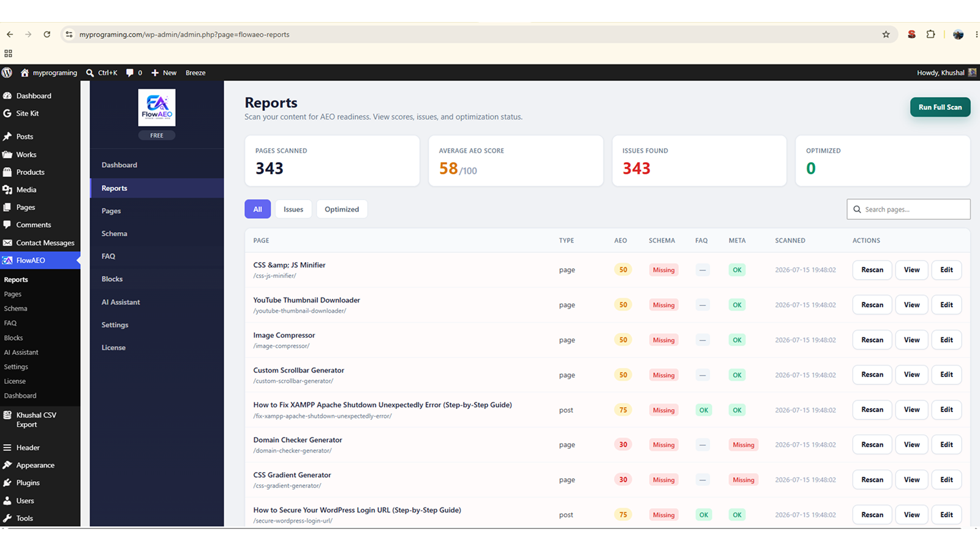Click the Search pages input field
Image resolution: width=980 pixels, height=551 pixels.
pos(908,209)
